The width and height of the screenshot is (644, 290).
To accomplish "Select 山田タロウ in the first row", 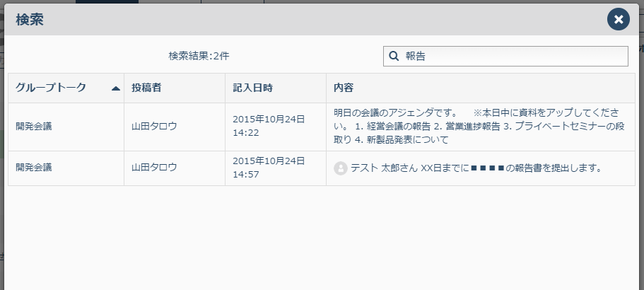I will tap(154, 127).
